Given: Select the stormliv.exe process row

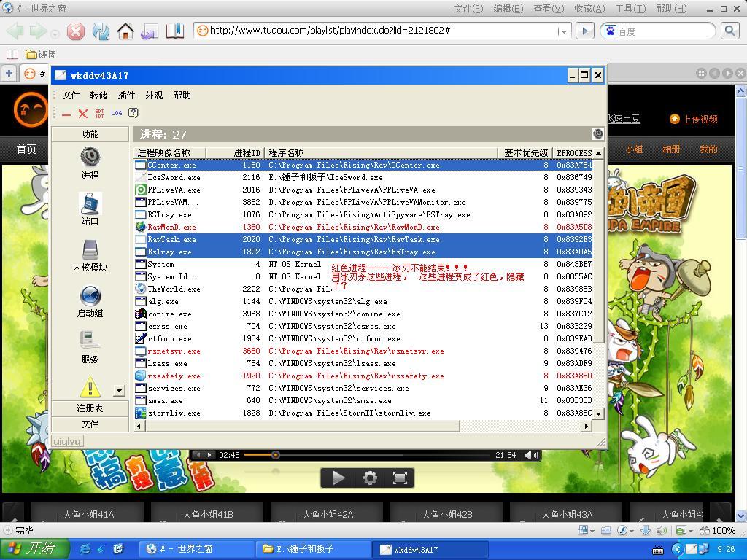Looking at the screenshot, I should click(x=363, y=413).
